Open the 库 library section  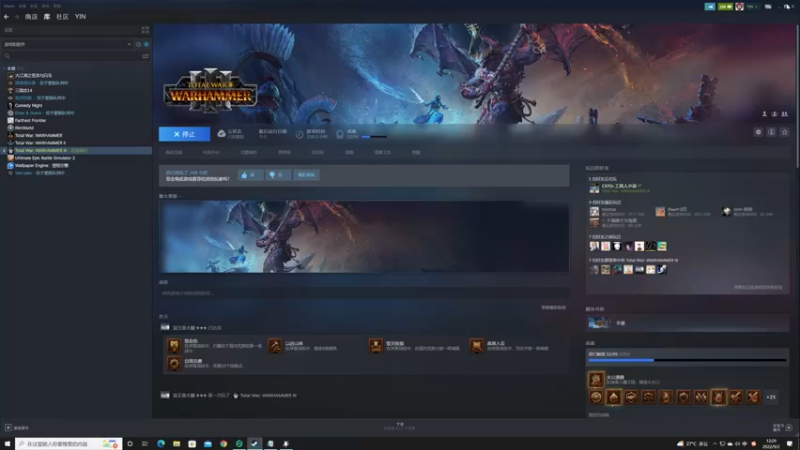[x=47, y=17]
